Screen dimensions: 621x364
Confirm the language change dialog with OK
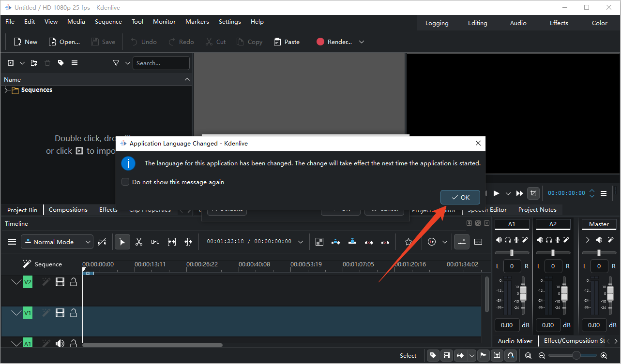pyautogui.click(x=460, y=197)
